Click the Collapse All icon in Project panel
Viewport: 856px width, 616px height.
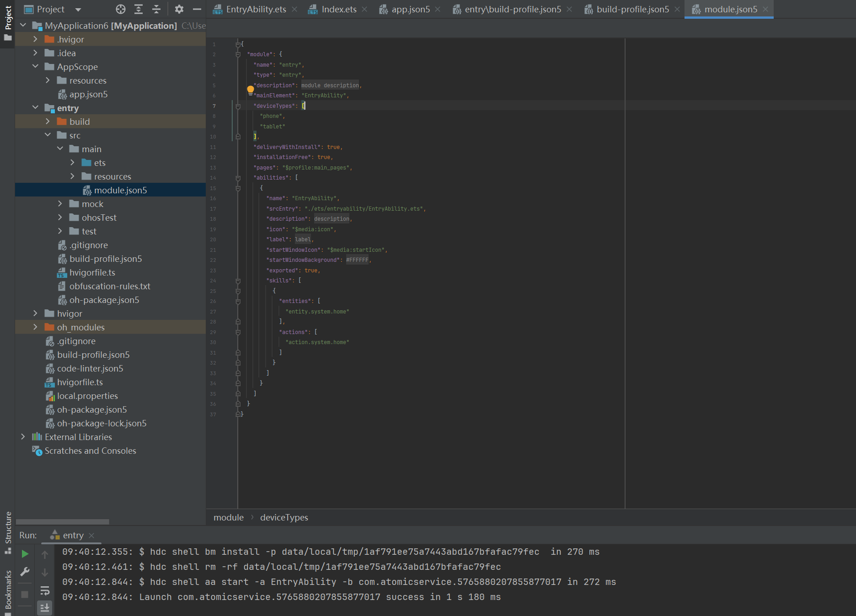coord(156,9)
